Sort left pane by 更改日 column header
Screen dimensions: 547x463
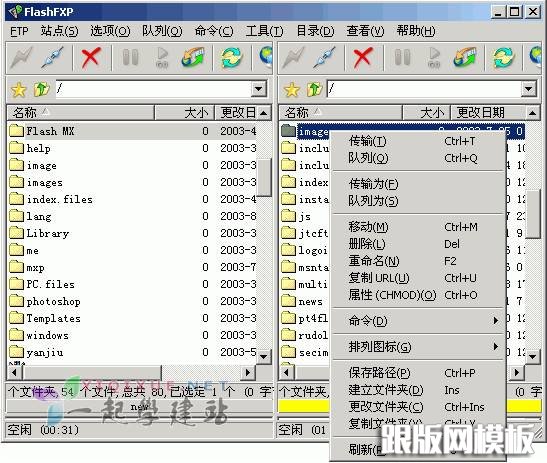pyautogui.click(x=236, y=113)
